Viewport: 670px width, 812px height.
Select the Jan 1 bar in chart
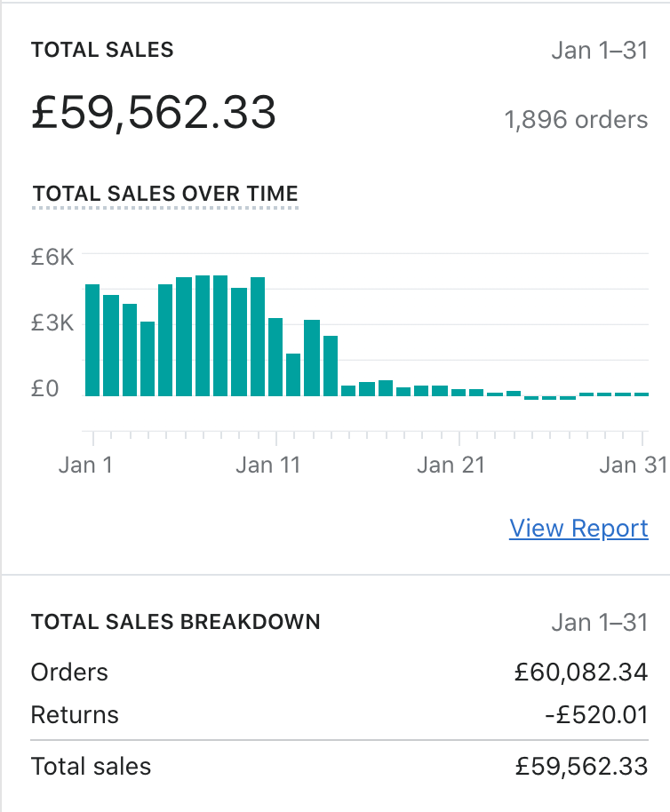[x=92, y=340]
